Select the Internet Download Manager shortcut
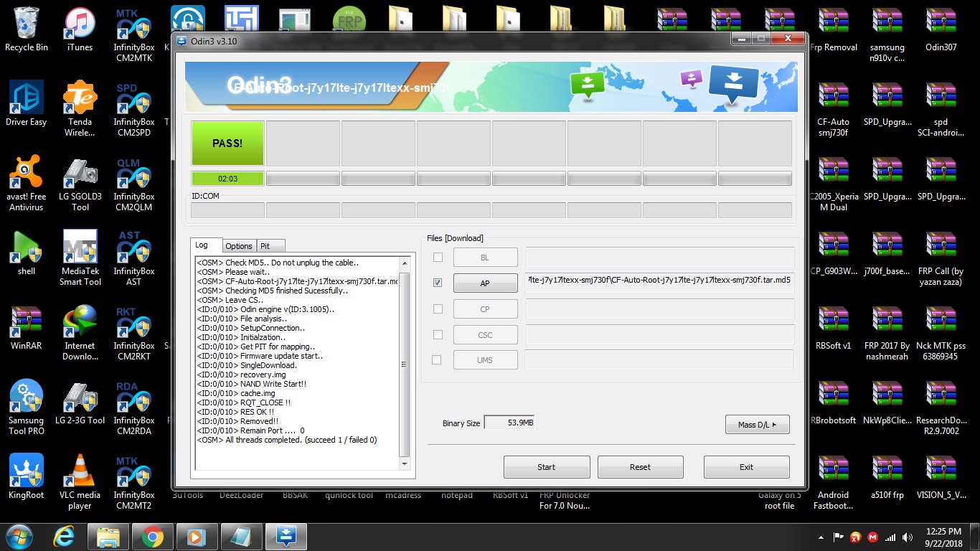This screenshot has height=551, width=980. (80, 333)
